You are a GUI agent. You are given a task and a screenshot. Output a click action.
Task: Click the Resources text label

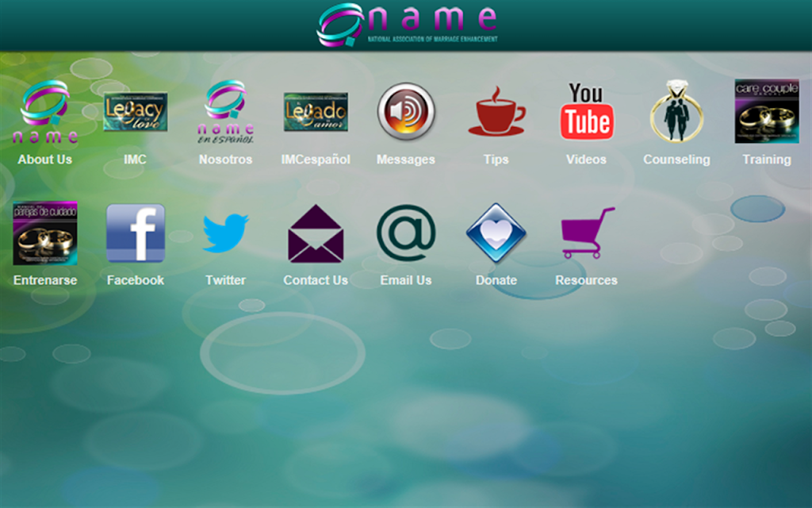click(x=586, y=280)
